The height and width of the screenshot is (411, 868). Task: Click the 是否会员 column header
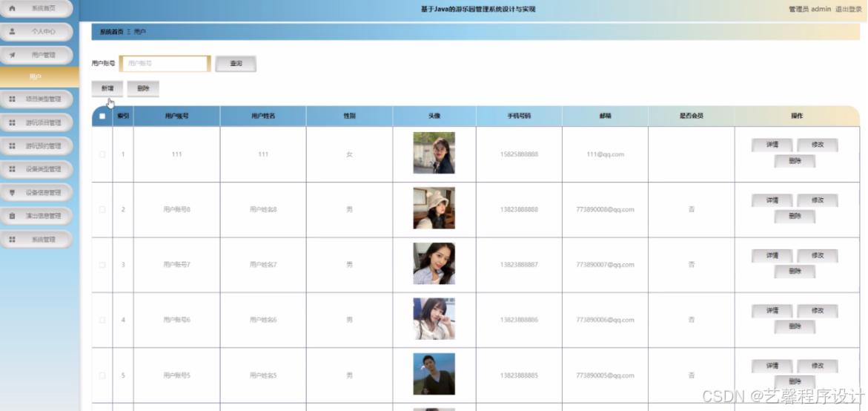point(692,116)
